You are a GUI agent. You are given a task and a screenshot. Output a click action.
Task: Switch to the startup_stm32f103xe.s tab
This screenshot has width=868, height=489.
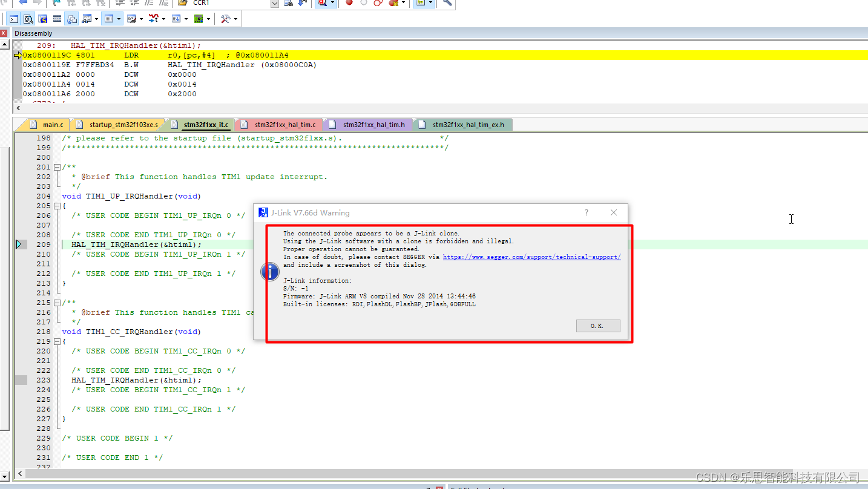click(119, 125)
